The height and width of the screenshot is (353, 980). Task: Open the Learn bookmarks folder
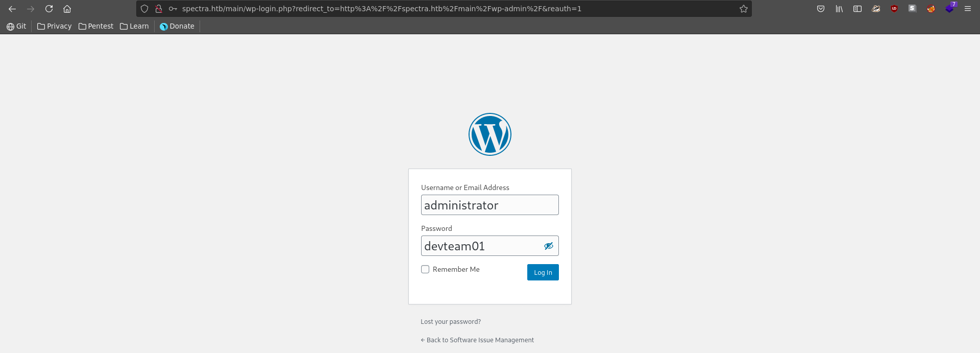(x=134, y=26)
